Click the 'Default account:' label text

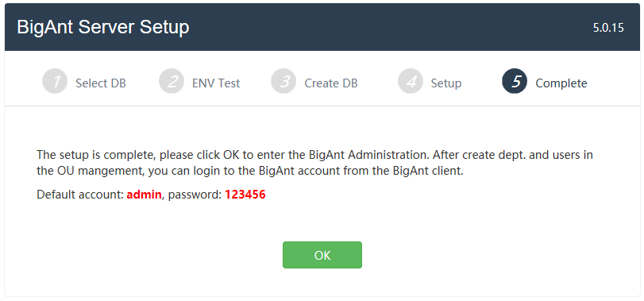[80, 195]
